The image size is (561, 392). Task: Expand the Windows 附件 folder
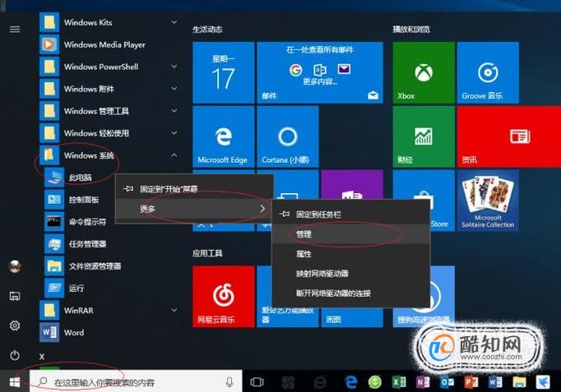click(109, 89)
